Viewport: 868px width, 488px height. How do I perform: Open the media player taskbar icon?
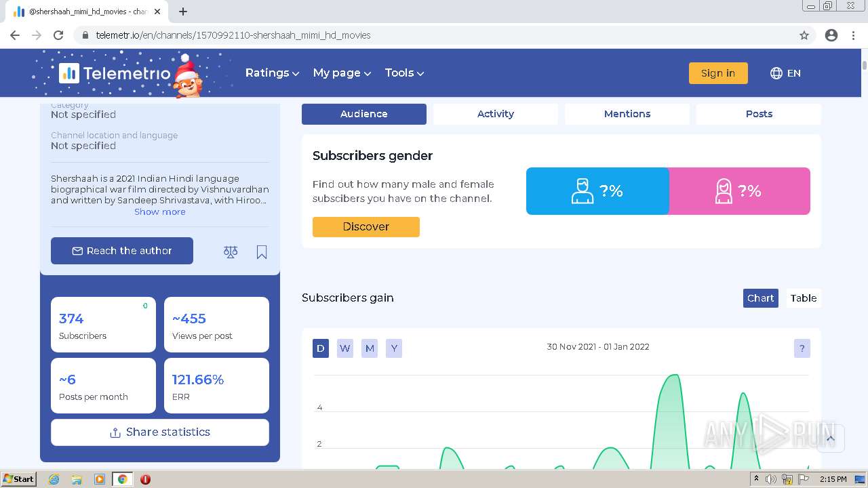[100, 479]
